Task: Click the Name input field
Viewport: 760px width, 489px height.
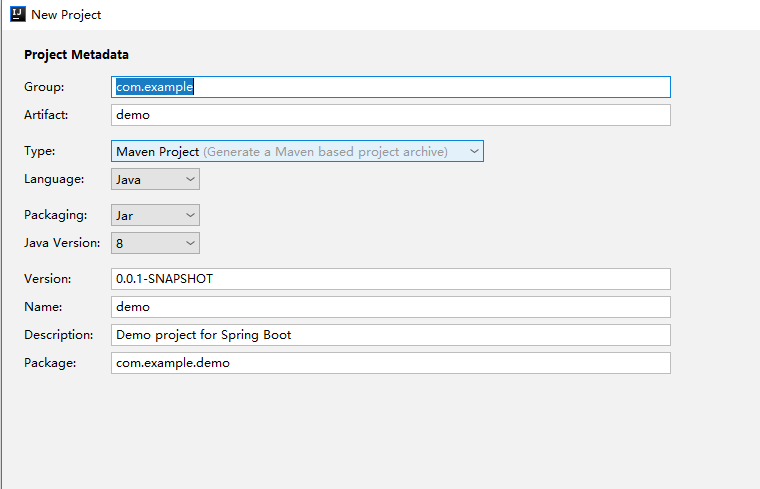Action: 391,307
